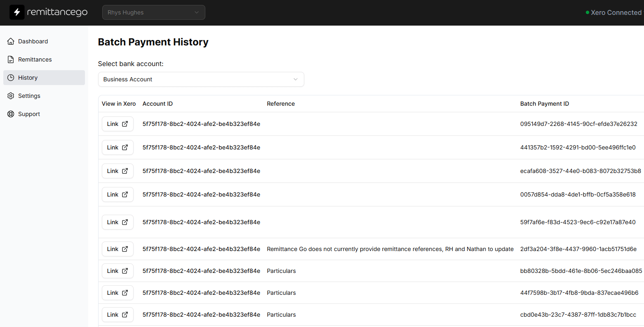Click the Remittances document icon
This screenshot has height=327, width=644.
11,59
